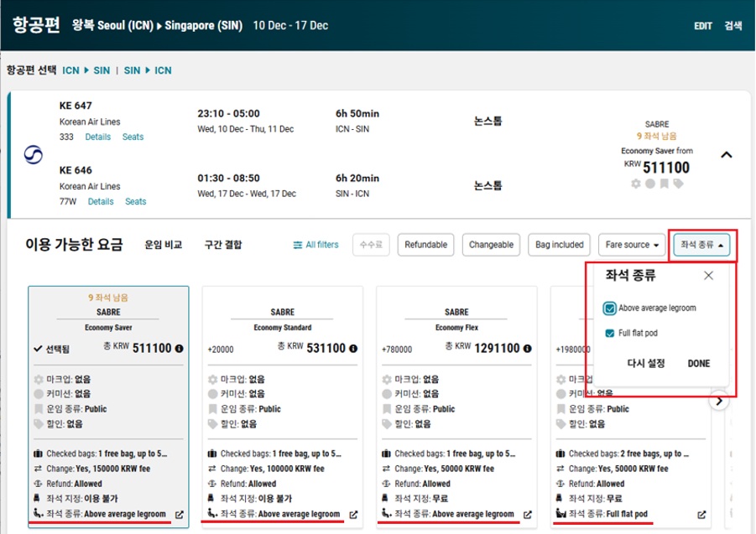This screenshot has height=534, width=756.
Task: Switch to the 운임 비교 tab
Action: coord(163,244)
